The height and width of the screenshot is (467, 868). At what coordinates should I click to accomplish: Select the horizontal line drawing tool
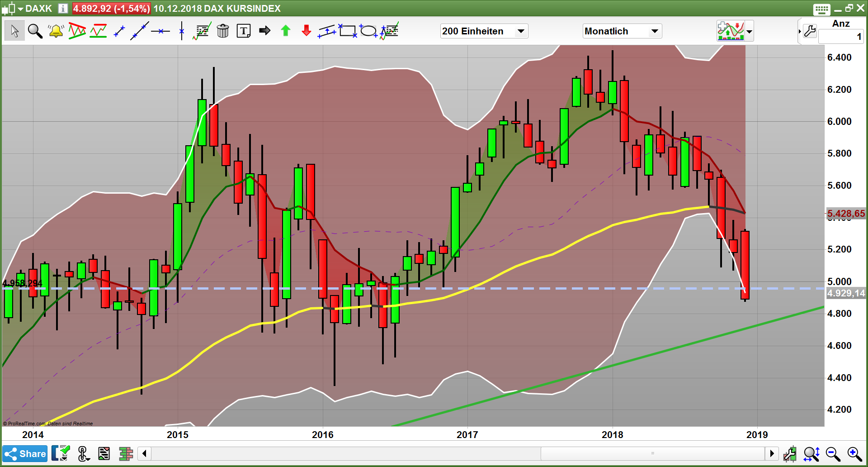(x=160, y=31)
